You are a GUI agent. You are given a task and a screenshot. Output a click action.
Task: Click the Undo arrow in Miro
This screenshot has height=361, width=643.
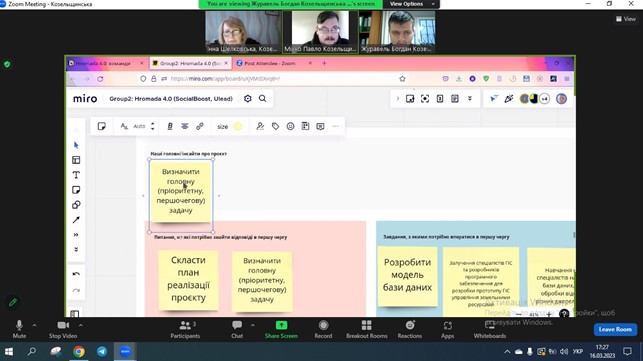76,274
